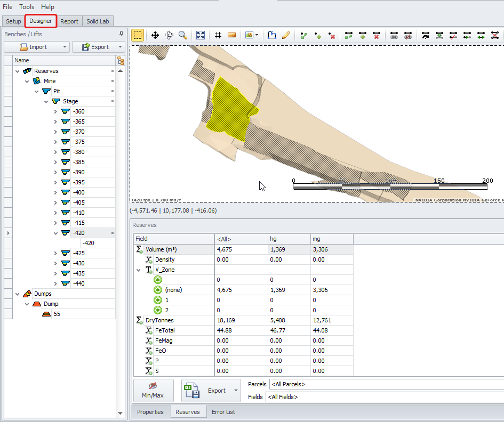The image size is (504, 422).
Task: Click the magnifier zoom tool
Action: click(x=183, y=35)
